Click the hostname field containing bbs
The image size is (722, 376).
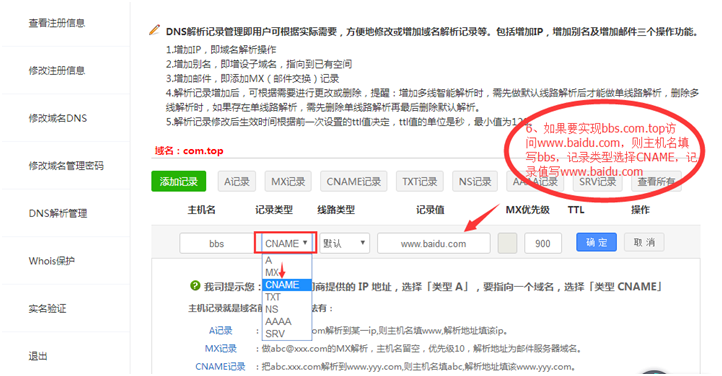216,243
